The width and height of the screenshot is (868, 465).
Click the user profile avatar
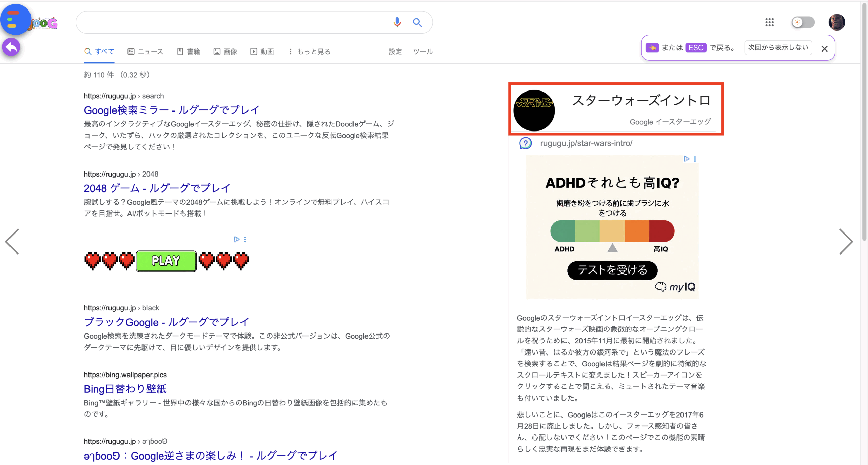[836, 22]
